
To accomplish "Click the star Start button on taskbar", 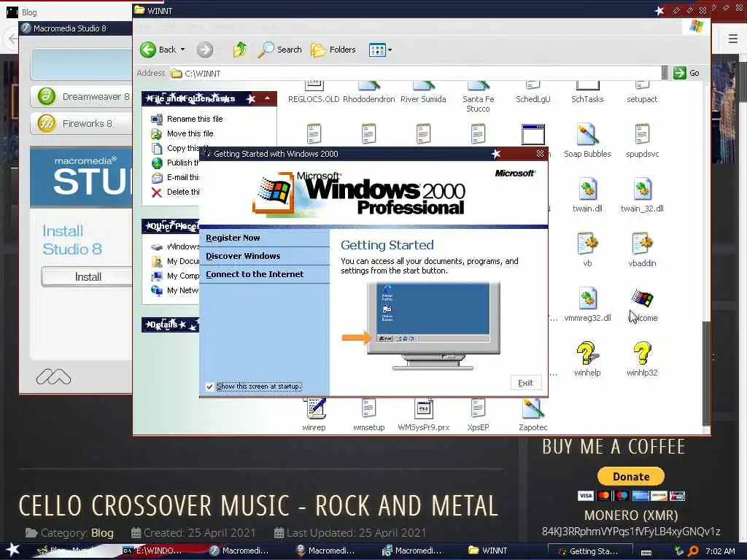I will [12, 550].
